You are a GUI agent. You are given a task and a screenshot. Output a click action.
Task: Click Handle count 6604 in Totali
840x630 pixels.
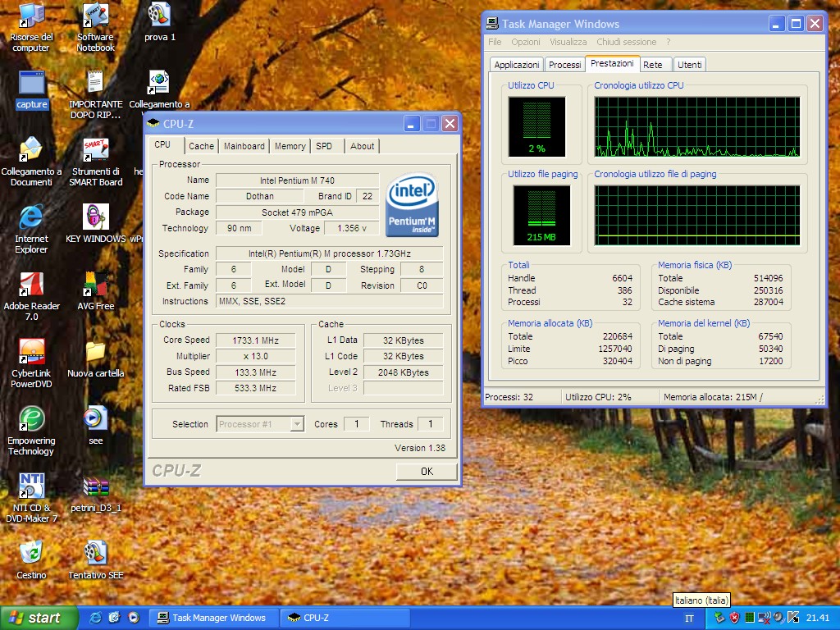click(x=622, y=278)
